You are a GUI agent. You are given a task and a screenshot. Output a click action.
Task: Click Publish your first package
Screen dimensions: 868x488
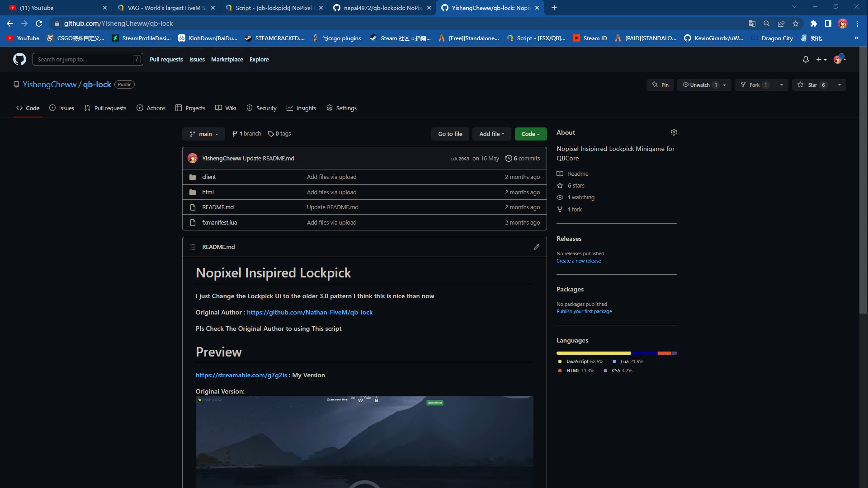(584, 311)
